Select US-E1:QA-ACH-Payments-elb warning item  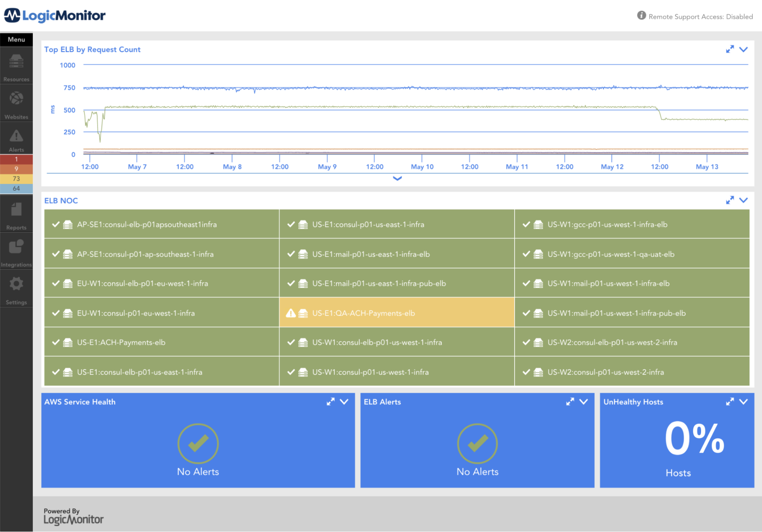tap(397, 312)
